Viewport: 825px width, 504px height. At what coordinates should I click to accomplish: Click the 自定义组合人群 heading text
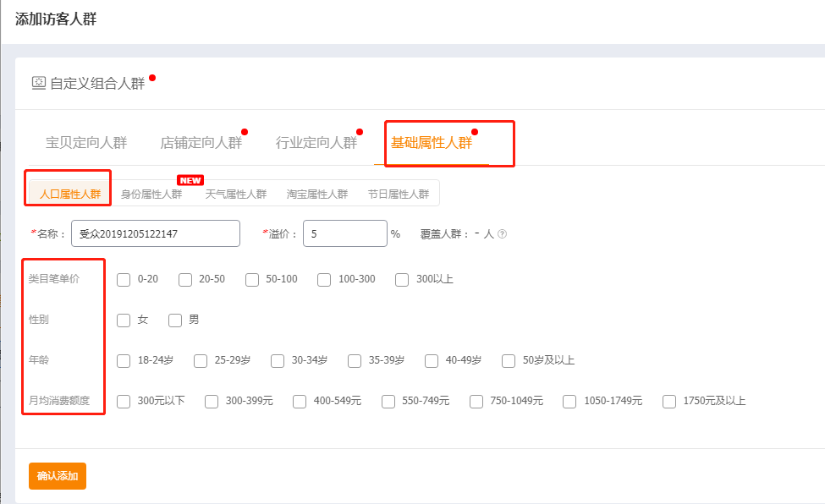[97, 83]
